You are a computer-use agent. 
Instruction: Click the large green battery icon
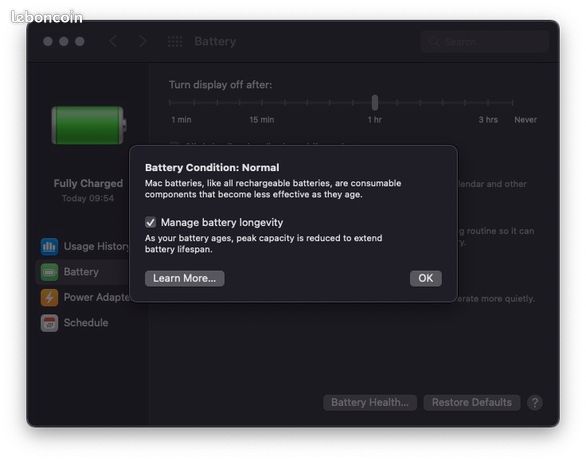[89, 125]
